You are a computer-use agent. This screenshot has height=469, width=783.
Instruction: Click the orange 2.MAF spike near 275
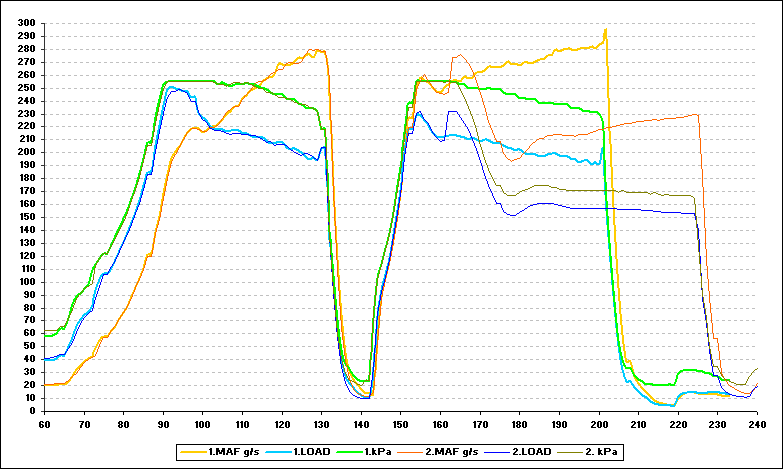[x=459, y=55]
